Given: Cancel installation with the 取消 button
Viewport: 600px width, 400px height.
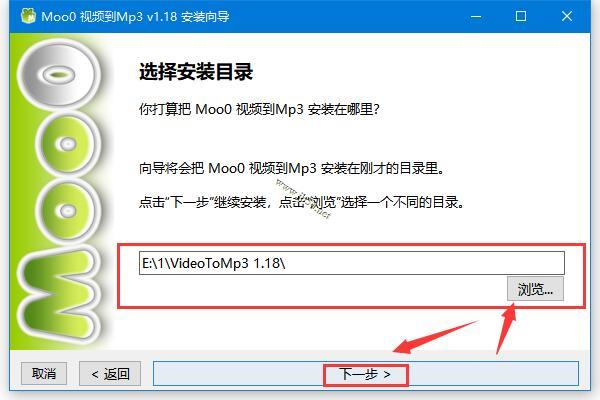Looking at the screenshot, I should (x=44, y=374).
